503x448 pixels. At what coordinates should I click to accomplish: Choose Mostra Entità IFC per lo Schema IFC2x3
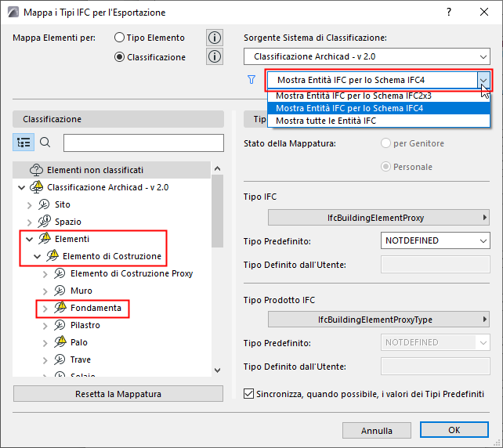(378, 96)
